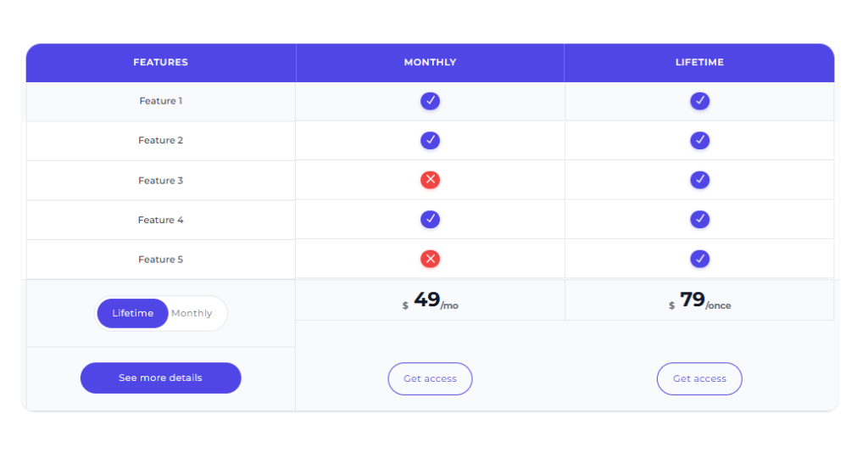Click the Feature 2 checkmark under Lifetime
The height and width of the screenshot is (459, 868).
(699, 140)
